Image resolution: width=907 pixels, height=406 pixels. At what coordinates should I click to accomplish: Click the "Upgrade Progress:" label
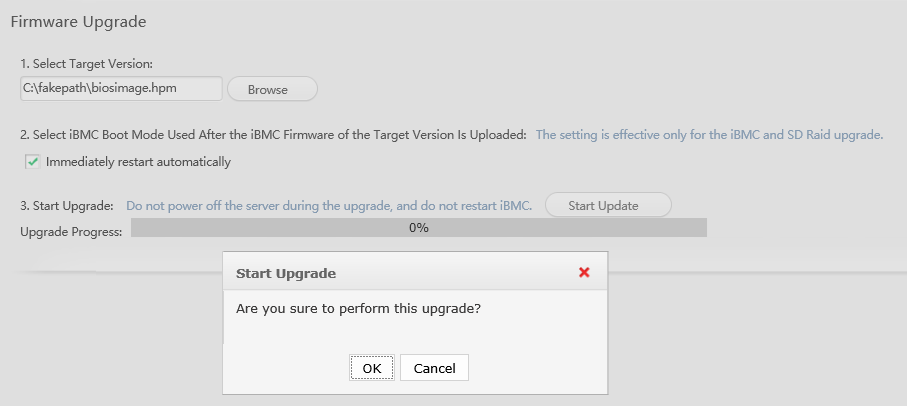(x=71, y=232)
